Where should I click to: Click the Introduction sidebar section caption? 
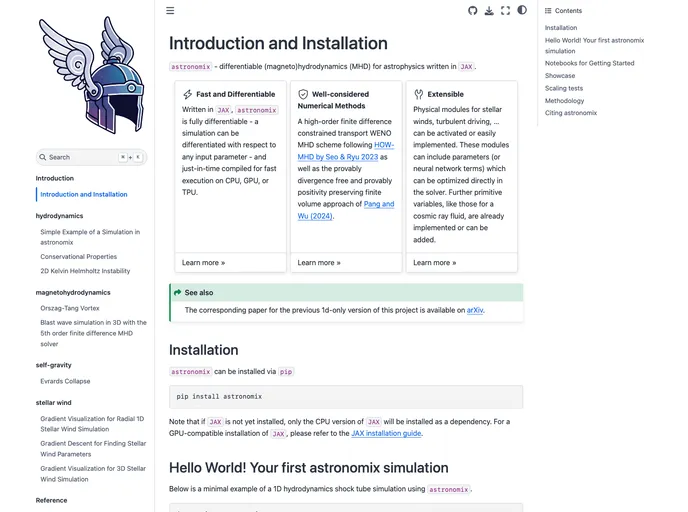(x=55, y=179)
